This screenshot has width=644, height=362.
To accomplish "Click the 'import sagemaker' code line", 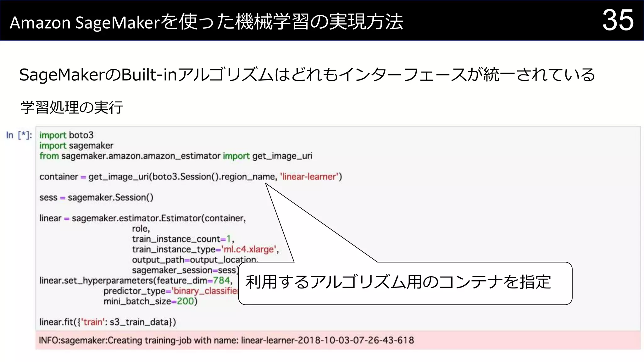I will 76,145.
